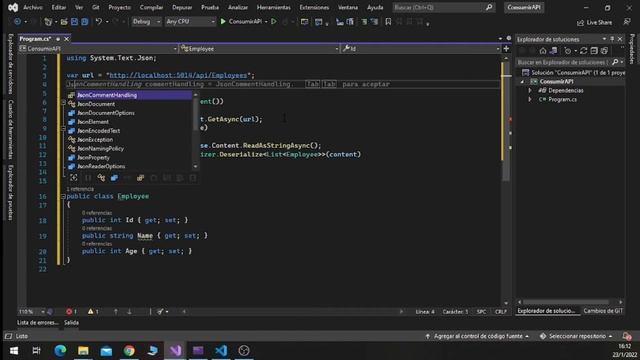Open the Id member navigation dropdown
The image size is (640, 360).
pos(421,49)
